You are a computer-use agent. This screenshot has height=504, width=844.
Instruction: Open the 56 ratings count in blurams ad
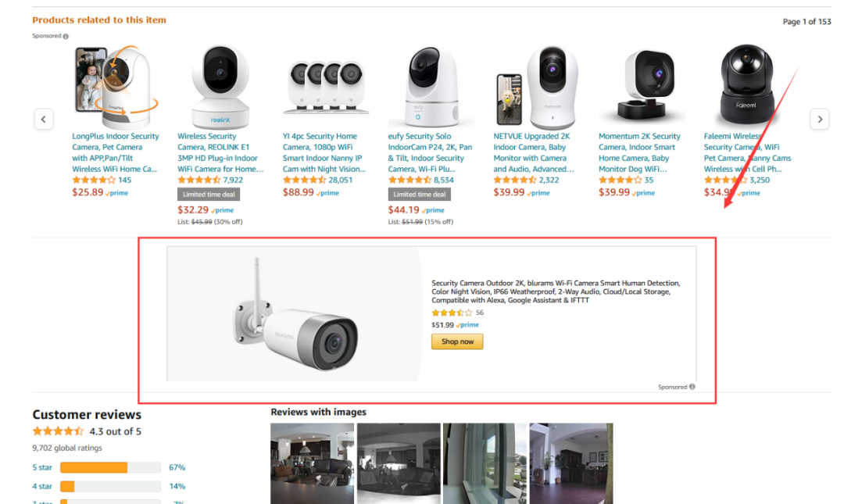click(x=480, y=313)
